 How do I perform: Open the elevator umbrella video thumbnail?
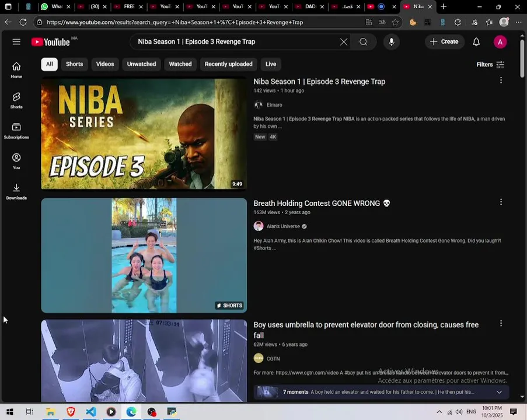(x=144, y=360)
